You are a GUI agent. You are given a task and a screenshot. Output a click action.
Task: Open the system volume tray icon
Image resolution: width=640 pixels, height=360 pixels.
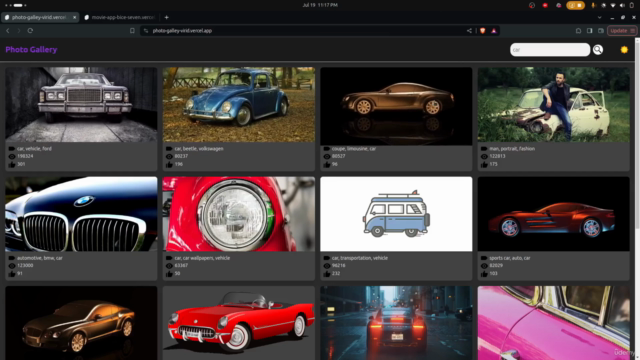click(x=622, y=5)
